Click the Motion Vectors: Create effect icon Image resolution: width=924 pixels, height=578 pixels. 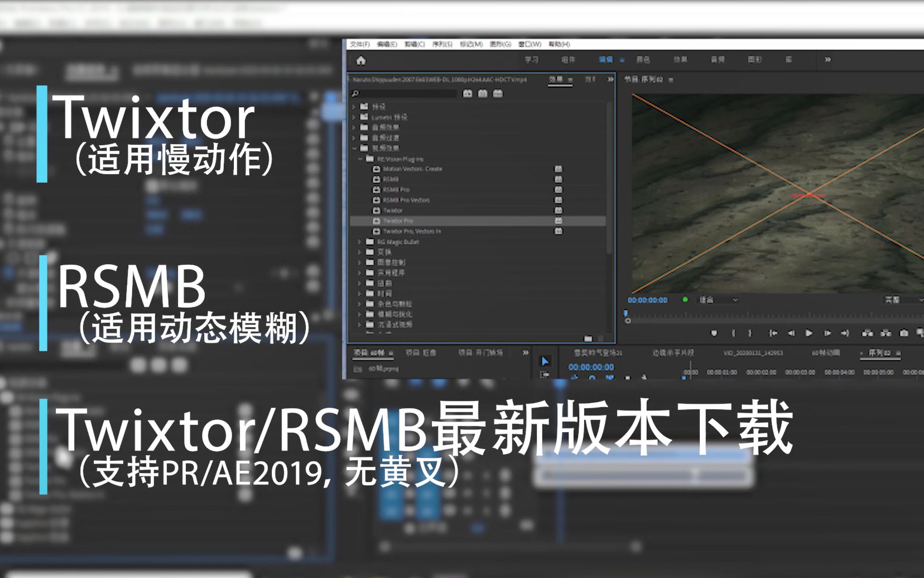pos(377,169)
